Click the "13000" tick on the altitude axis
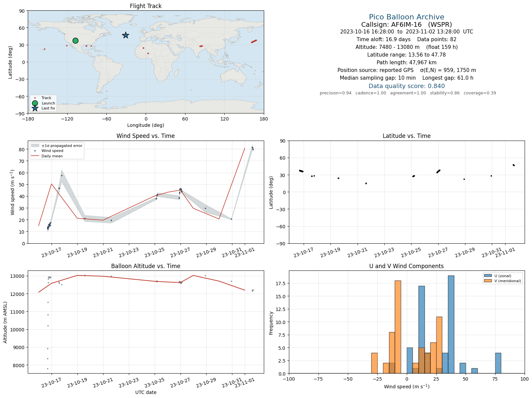The height and width of the screenshot is (398, 532). 18,276
